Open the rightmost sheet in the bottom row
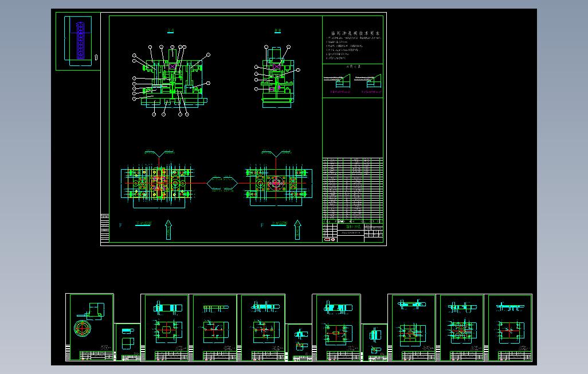This screenshot has height=374, width=588. [x=508, y=328]
